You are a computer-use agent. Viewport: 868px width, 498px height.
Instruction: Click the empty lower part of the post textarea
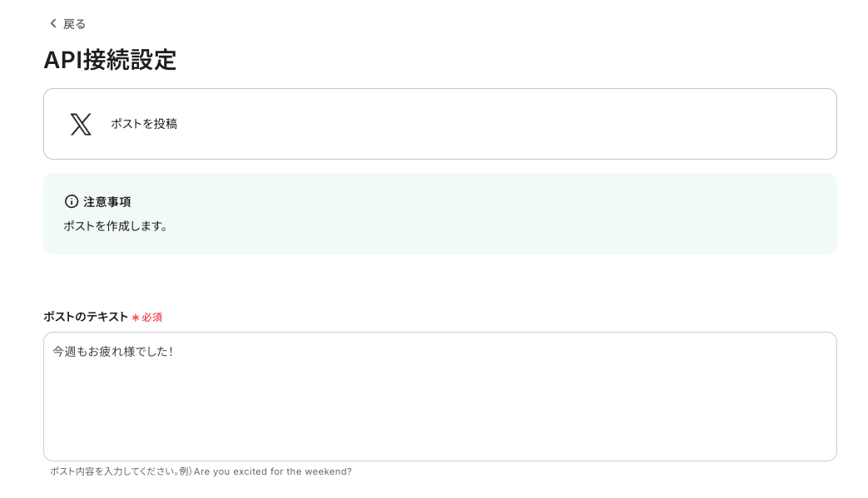click(x=440, y=420)
